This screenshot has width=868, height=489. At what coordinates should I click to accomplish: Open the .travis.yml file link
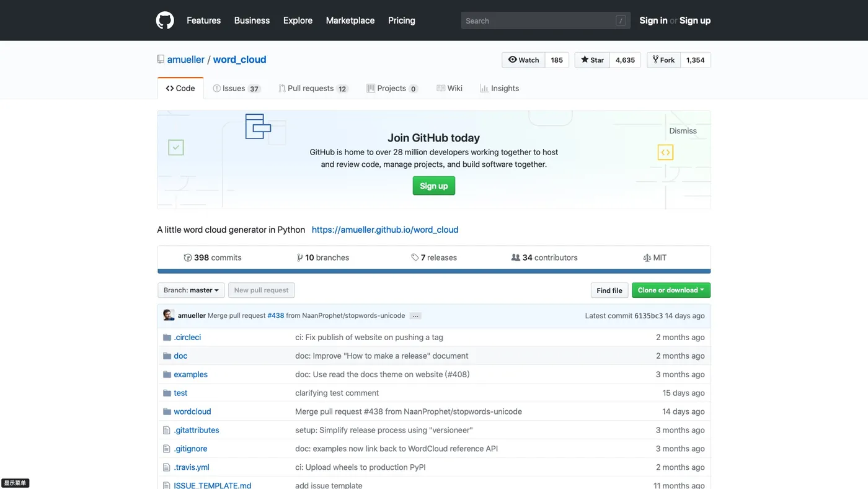192,467
